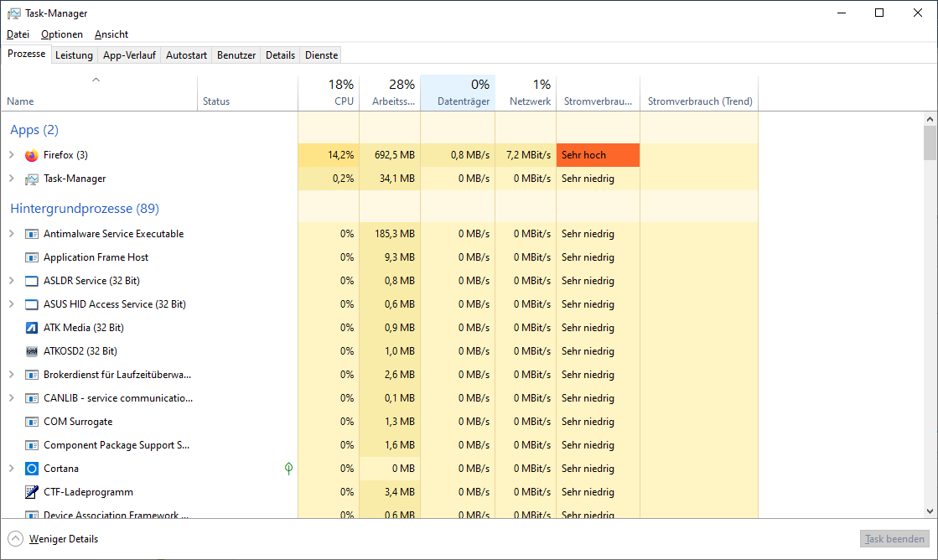Sort by the Name column header
Screen dimensions: 938x560
click(x=99, y=93)
